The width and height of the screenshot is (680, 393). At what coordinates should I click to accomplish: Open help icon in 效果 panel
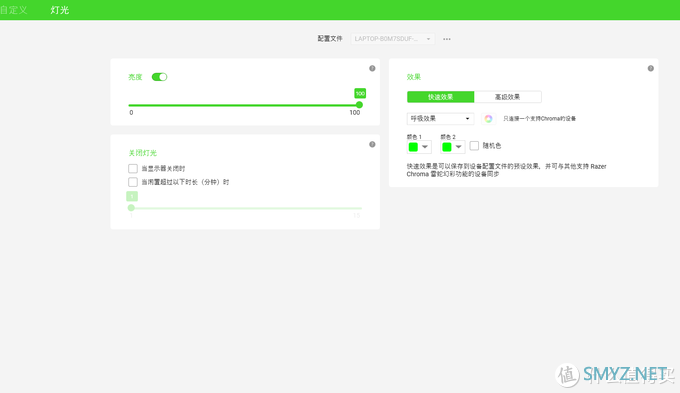651,68
